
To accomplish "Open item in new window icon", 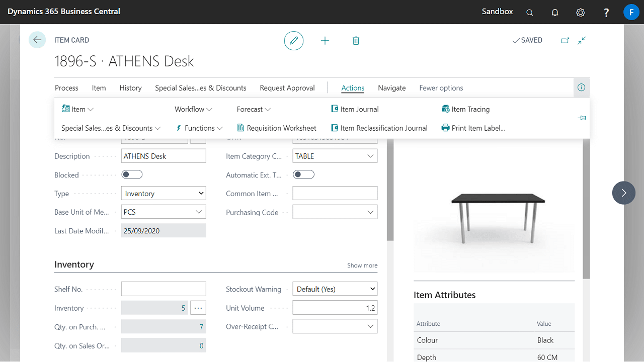I will (565, 41).
